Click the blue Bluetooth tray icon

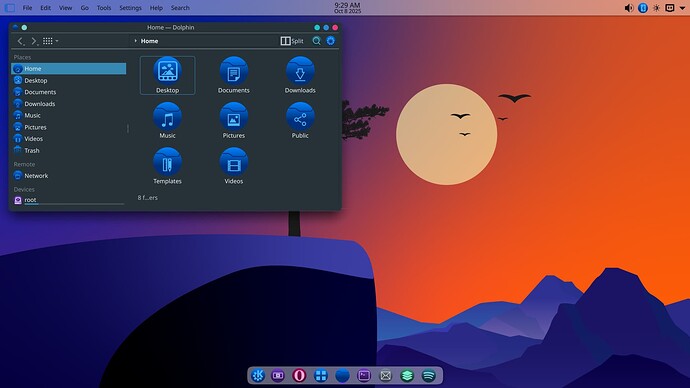642,8
